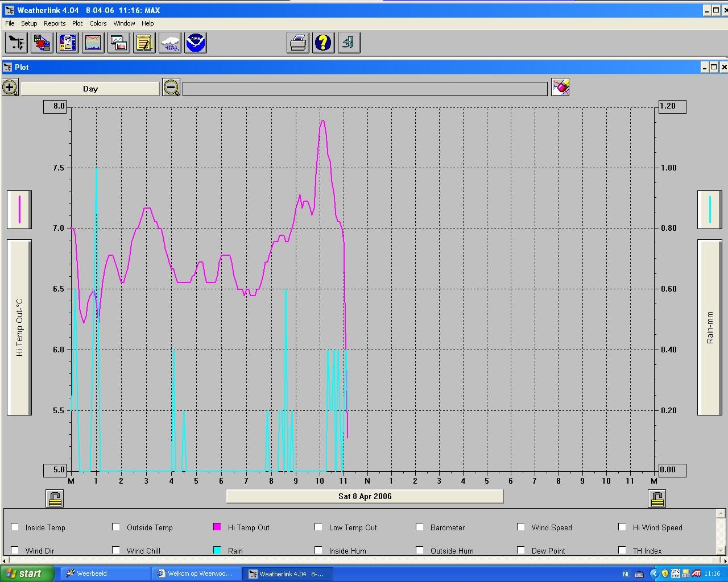Screen dimensions: 728x582
Task: Uncheck the Hi Temp Out checkbox
Action: click(x=217, y=527)
